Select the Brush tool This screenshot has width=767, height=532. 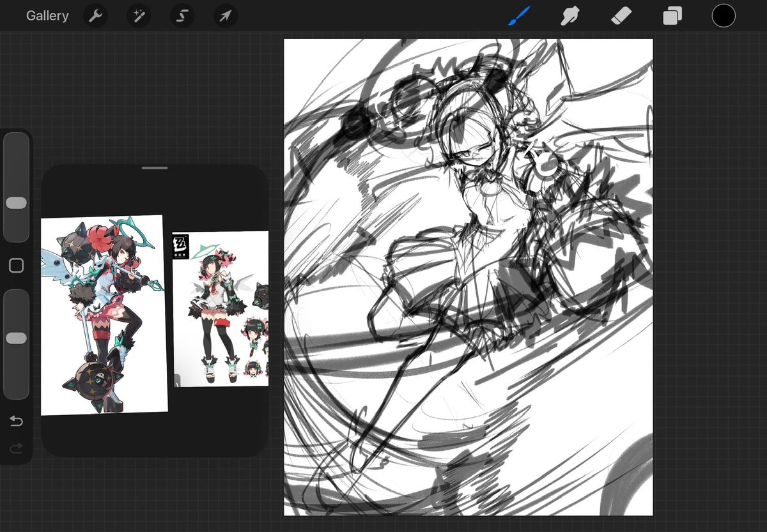tap(520, 16)
